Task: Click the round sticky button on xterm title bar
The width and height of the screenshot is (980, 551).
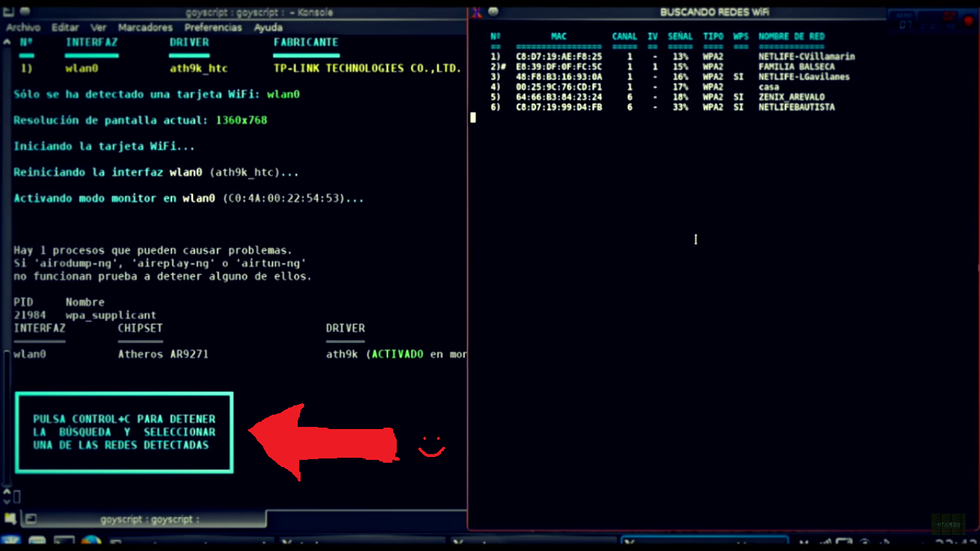Action: click(x=494, y=12)
